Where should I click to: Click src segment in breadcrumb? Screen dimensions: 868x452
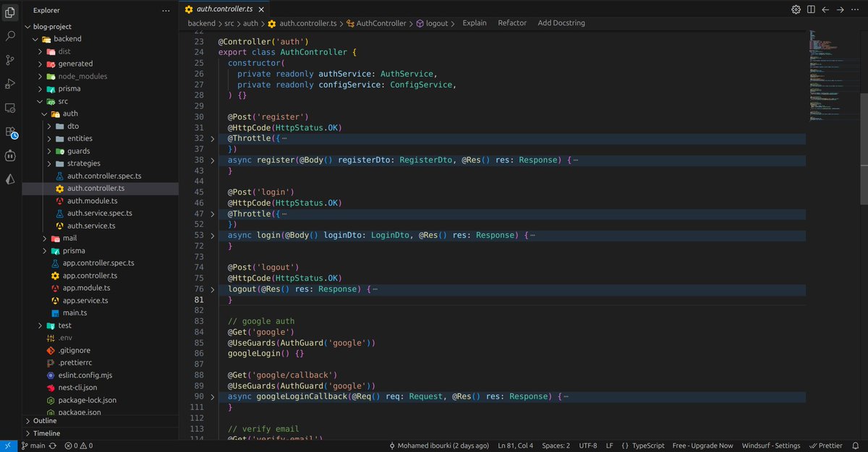pos(229,23)
